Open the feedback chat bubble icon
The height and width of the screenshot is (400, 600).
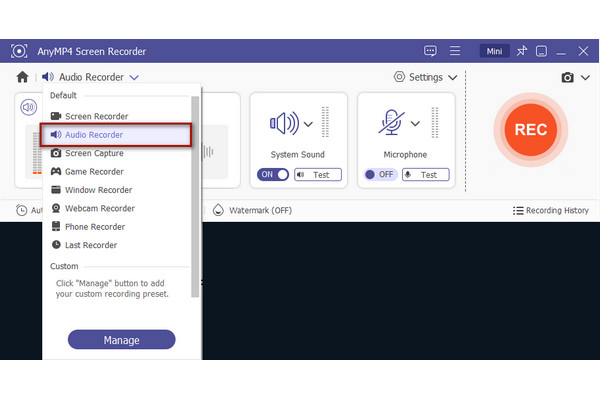pyautogui.click(x=430, y=51)
